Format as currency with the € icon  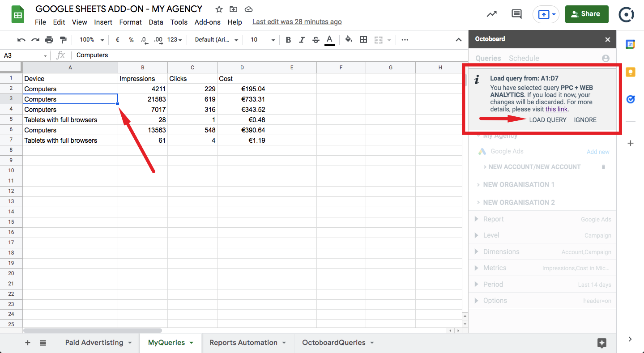117,40
